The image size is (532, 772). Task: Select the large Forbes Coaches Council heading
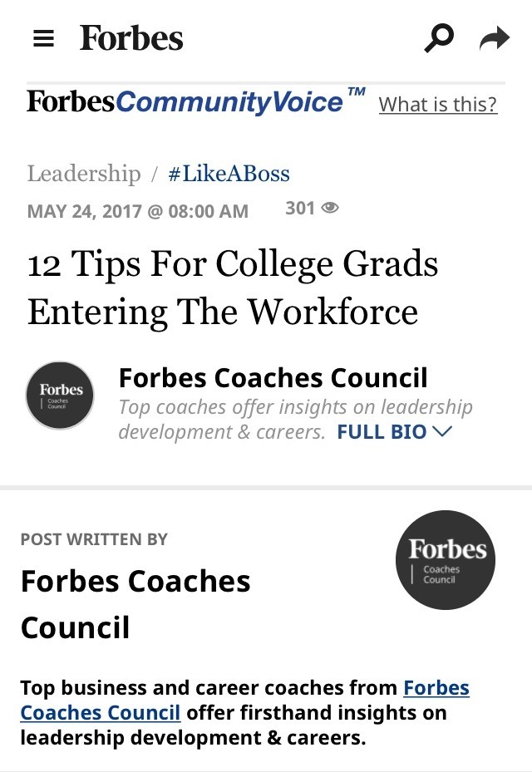point(135,603)
